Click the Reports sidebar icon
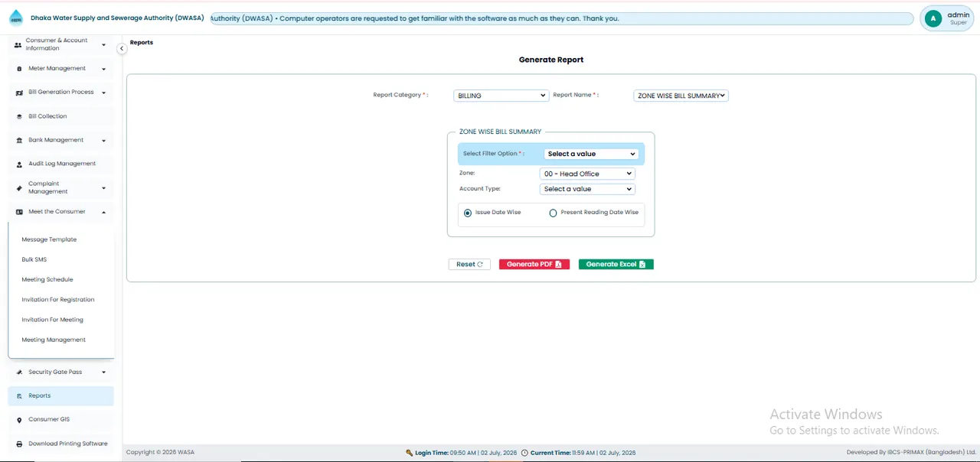The image size is (980, 462). (19, 396)
